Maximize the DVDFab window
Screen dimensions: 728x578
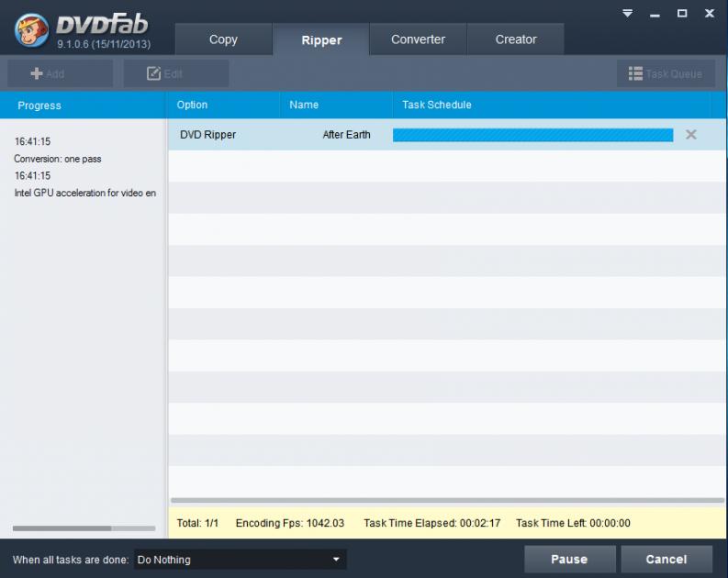pos(682,14)
